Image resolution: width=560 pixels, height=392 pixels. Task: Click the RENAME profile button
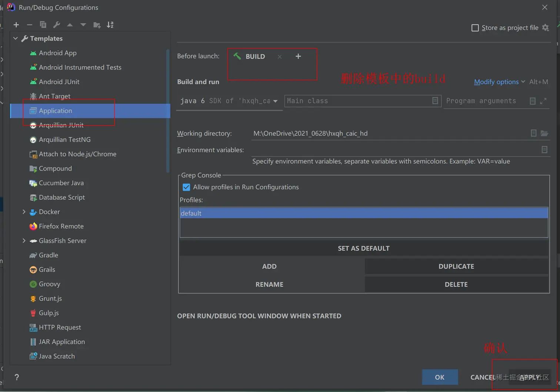coord(269,285)
